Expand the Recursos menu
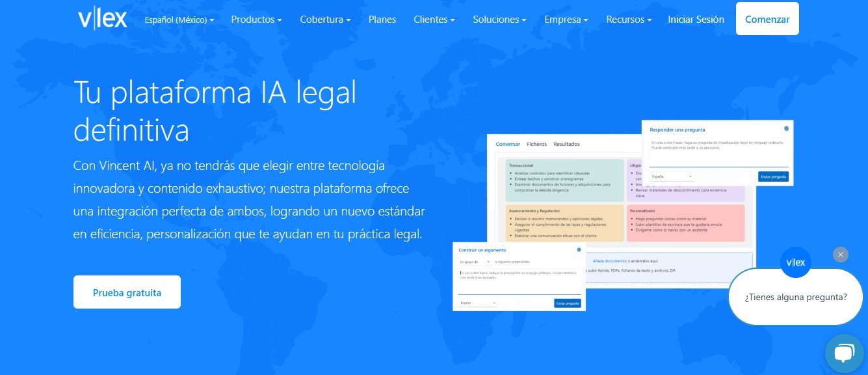This screenshot has height=375, width=868. [629, 20]
